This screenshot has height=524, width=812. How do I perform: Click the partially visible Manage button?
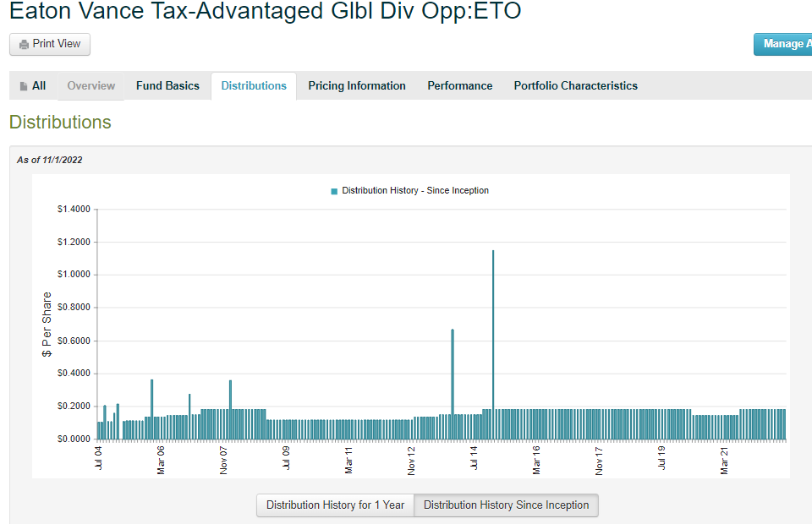[783, 44]
